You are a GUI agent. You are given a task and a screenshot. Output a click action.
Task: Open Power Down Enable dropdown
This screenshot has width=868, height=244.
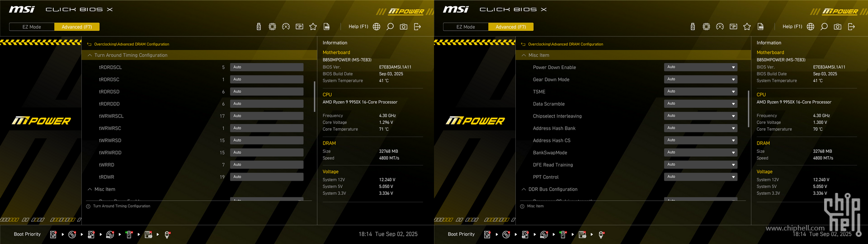click(x=701, y=67)
